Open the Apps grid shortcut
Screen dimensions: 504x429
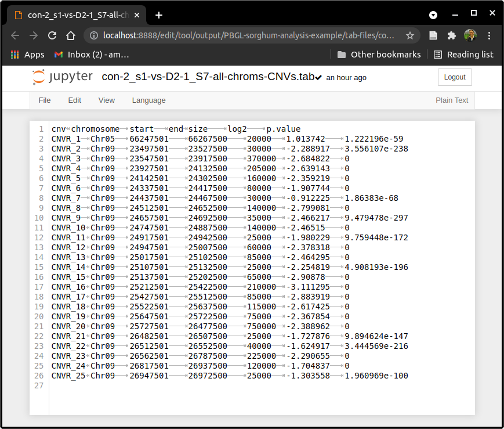[x=28, y=55]
